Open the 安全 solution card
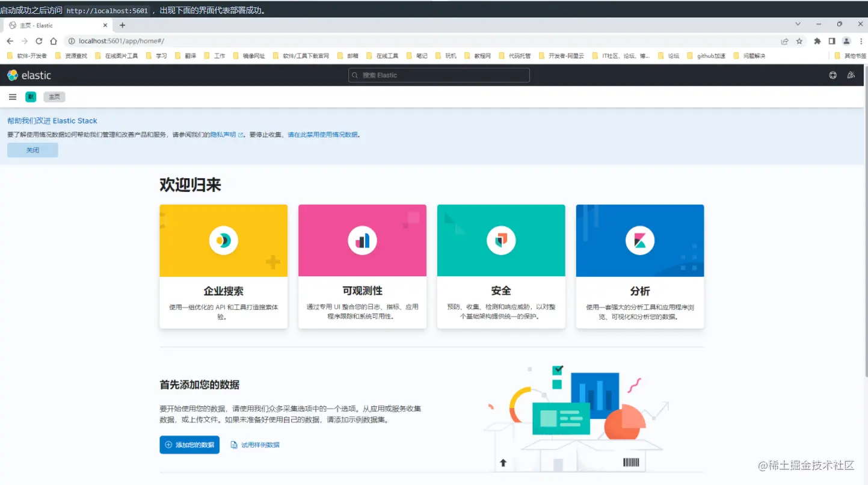The width and height of the screenshot is (868, 485). click(x=501, y=267)
